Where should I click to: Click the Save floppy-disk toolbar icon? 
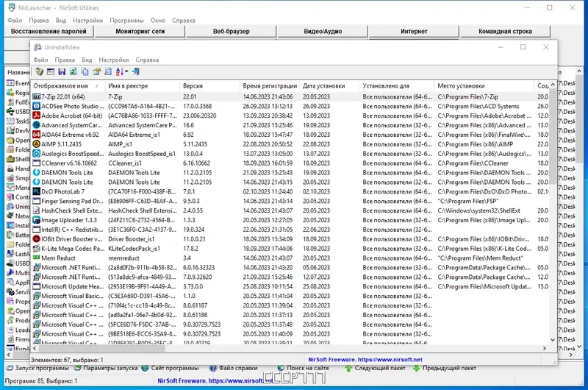point(62,71)
